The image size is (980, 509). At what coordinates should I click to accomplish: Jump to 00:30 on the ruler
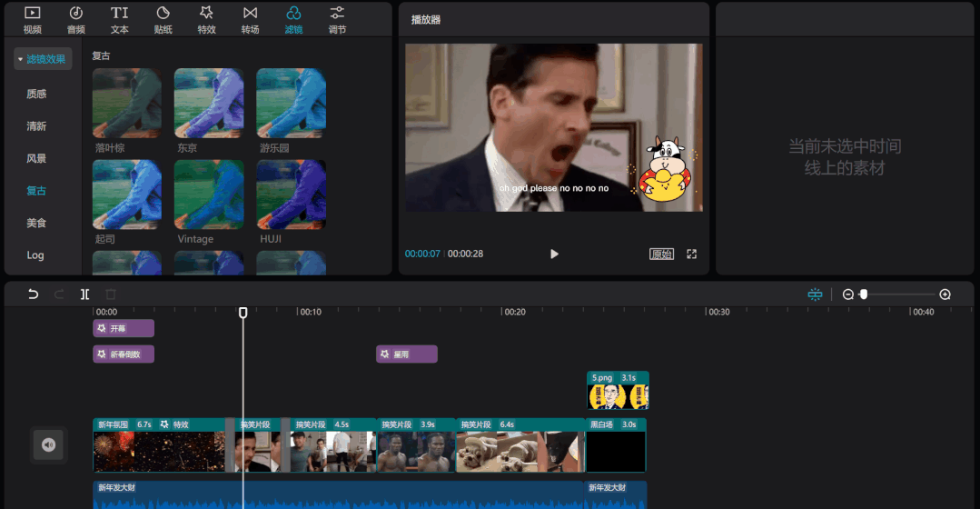coord(718,312)
